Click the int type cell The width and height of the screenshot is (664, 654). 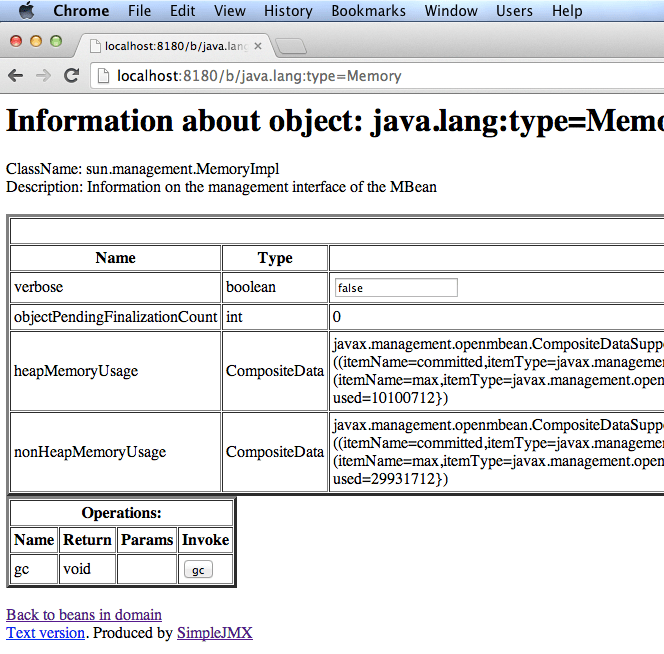tap(275, 317)
